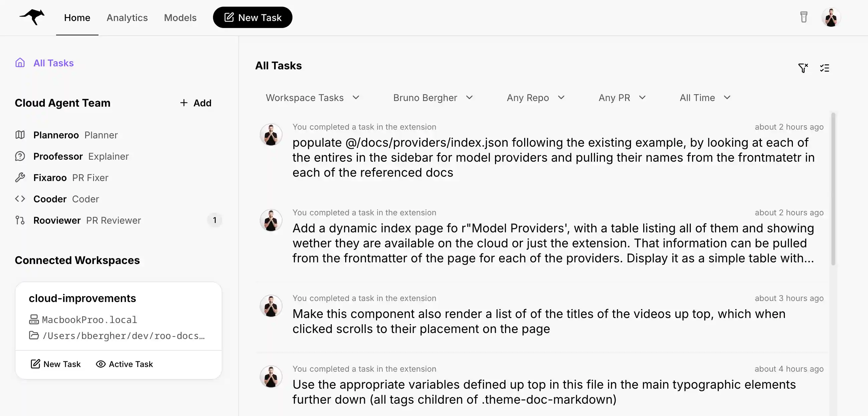Switch to the Analytics tab

[x=127, y=18]
